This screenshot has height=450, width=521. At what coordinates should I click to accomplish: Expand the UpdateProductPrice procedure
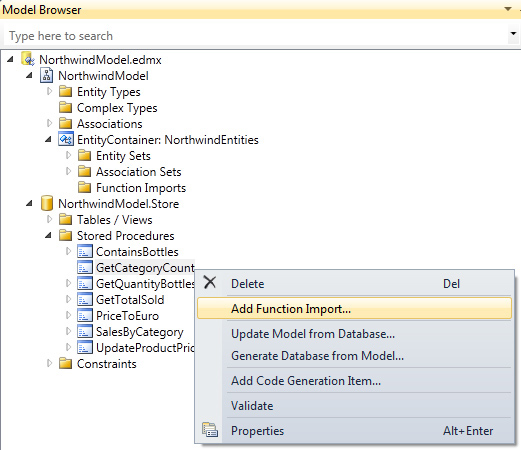tap(68, 347)
